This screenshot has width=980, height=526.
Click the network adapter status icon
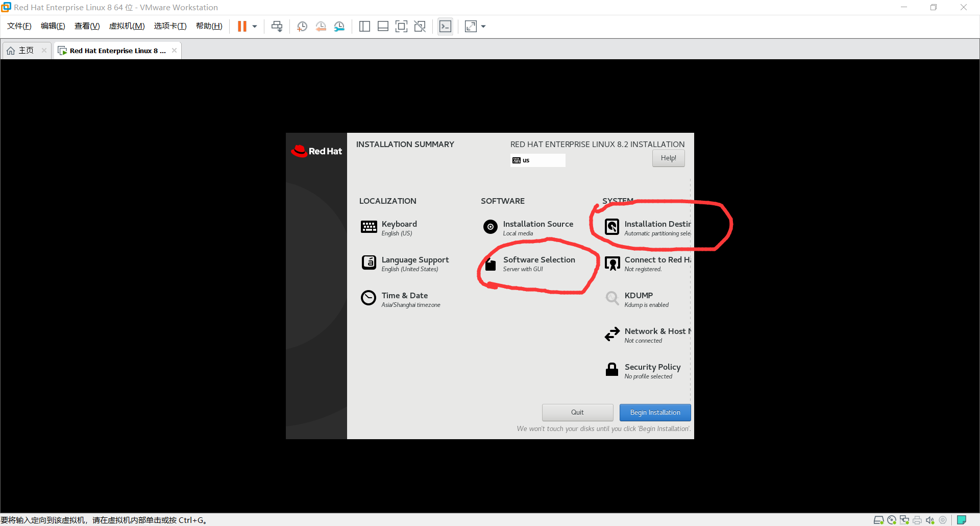pyautogui.click(x=904, y=520)
